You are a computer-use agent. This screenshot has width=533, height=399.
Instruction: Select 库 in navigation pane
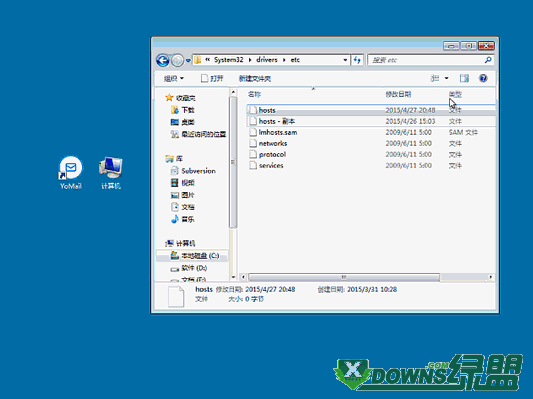coord(174,159)
